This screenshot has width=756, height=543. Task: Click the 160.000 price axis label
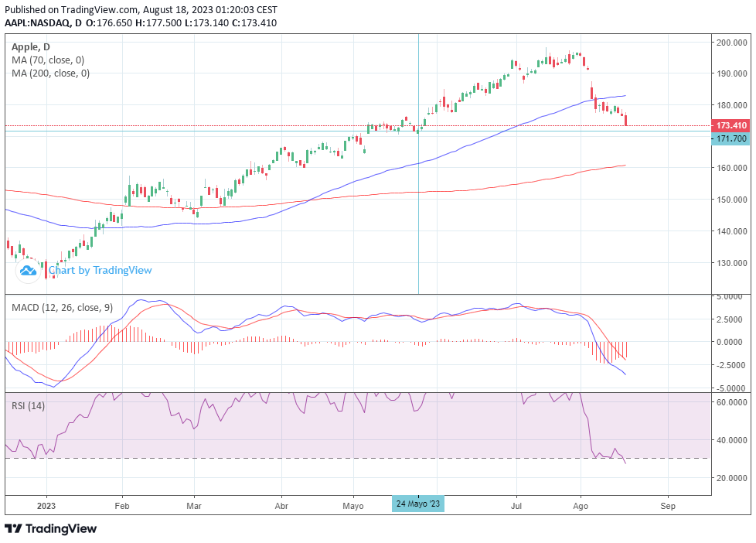tap(732, 168)
